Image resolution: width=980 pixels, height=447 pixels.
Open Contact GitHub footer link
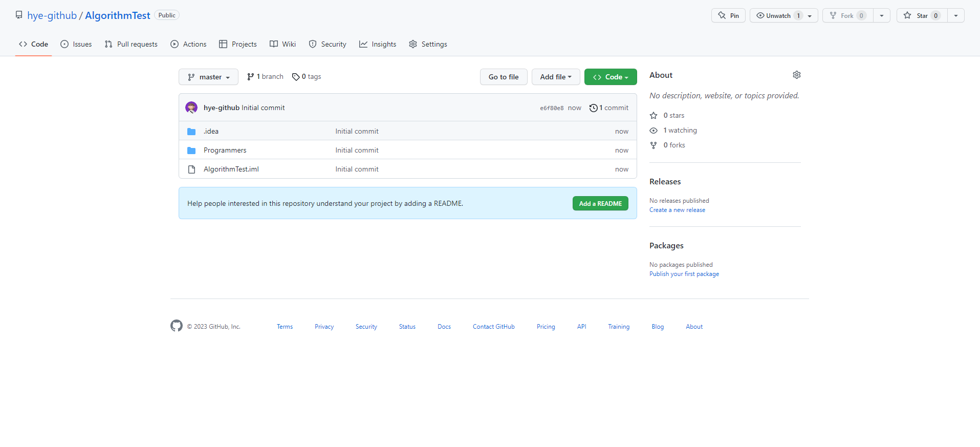pos(494,327)
